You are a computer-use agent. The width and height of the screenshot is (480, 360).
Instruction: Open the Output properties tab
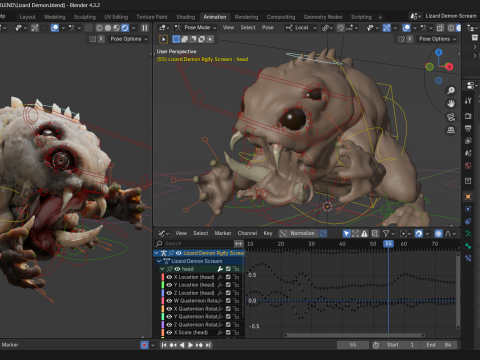click(468, 128)
